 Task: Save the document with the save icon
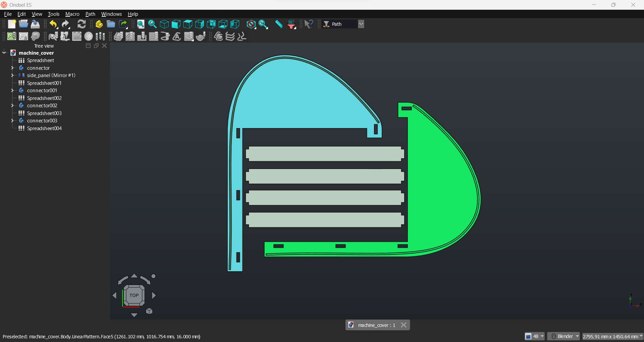tap(35, 24)
